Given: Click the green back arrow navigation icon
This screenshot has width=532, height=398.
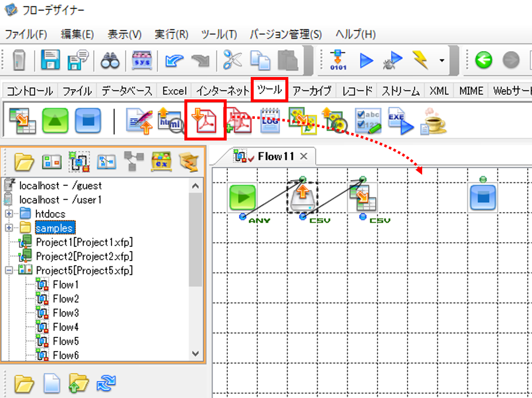Looking at the screenshot, I should (x=483, y=60).
